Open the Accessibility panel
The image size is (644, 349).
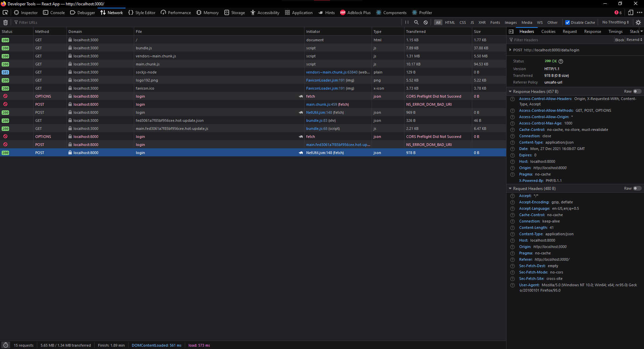pos(265,13)
